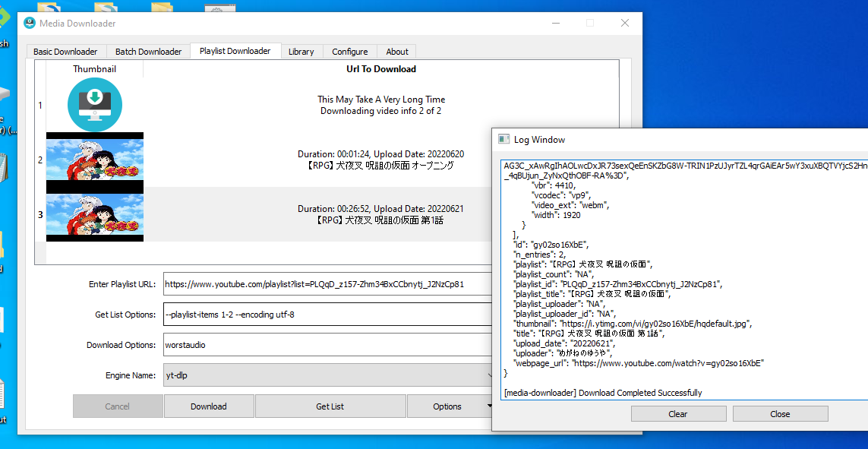Viewport: 868px width, 449px height.
Task: Select row header number 2
Action: click(x=39, y=160)
